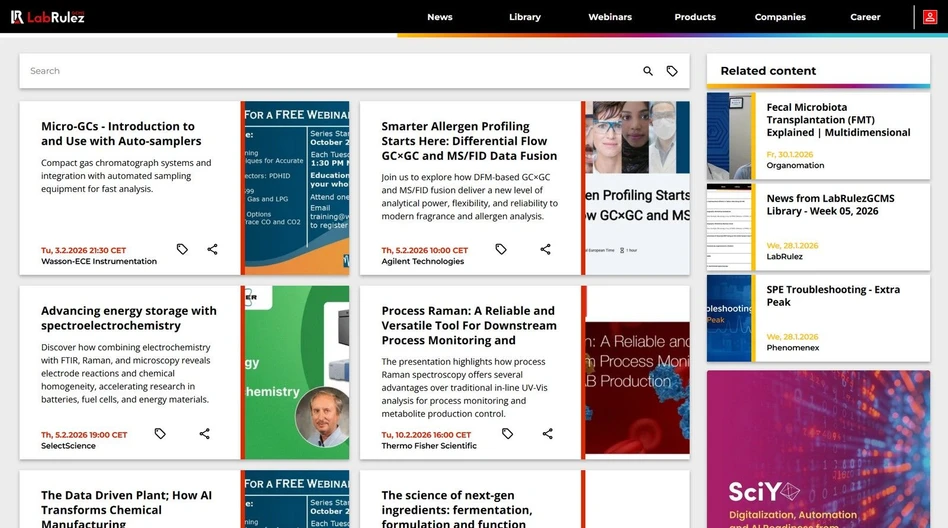Share the Advancing energy storage webinar
The height and width of the screenshot is (528, 948).
click(204, 434)
